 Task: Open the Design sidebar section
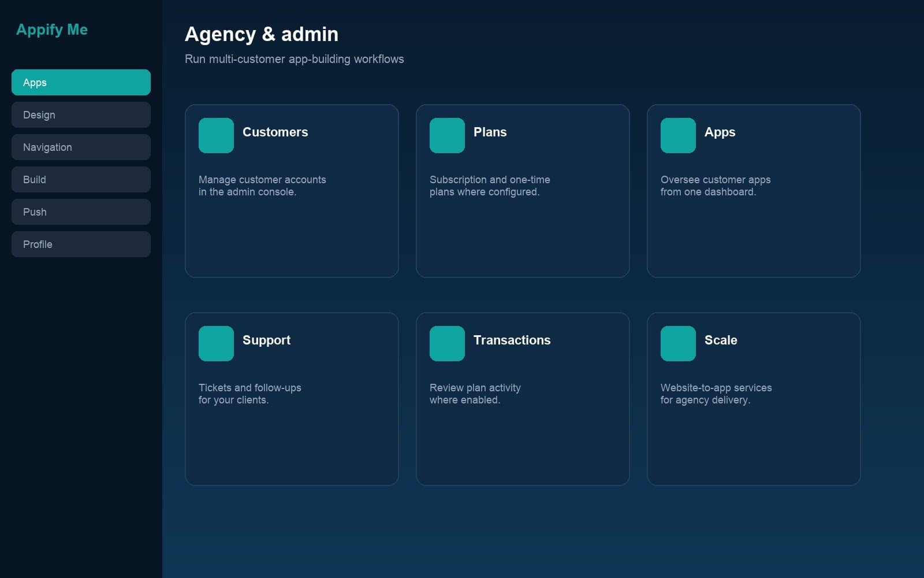coord(81,114)
